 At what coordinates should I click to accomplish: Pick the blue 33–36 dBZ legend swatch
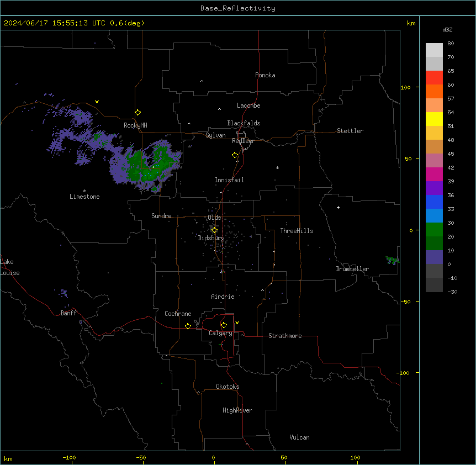point(434,202)
